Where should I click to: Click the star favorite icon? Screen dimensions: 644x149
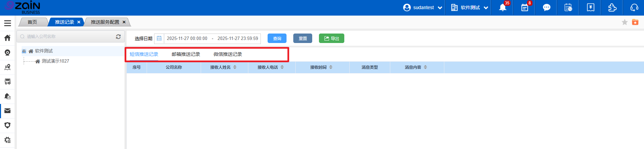point(625,22)
